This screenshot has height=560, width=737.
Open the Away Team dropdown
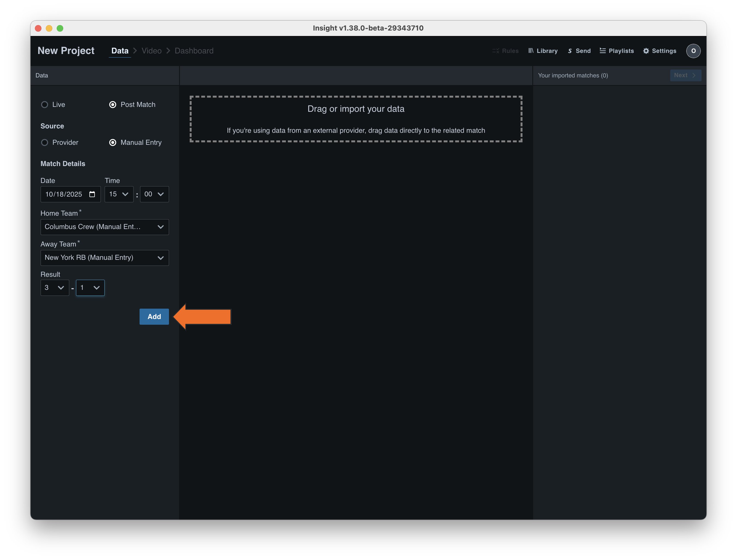click(x=105, y=258)
